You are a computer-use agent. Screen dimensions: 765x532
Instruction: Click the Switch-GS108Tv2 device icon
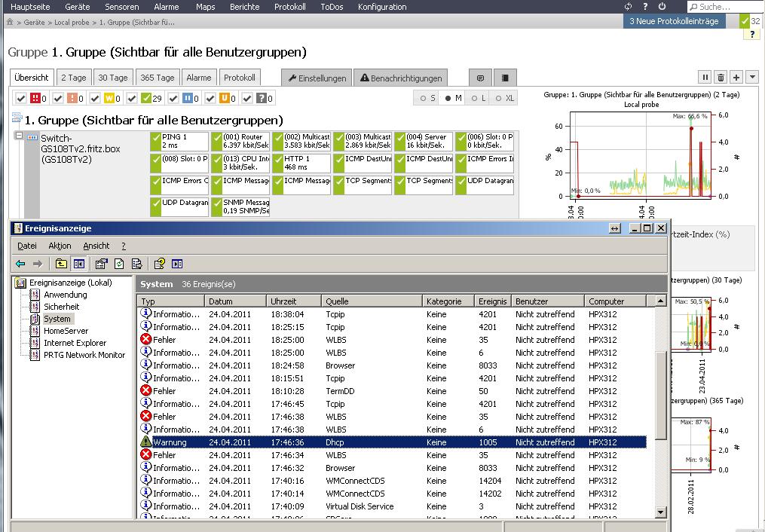(x=32, y=138)
